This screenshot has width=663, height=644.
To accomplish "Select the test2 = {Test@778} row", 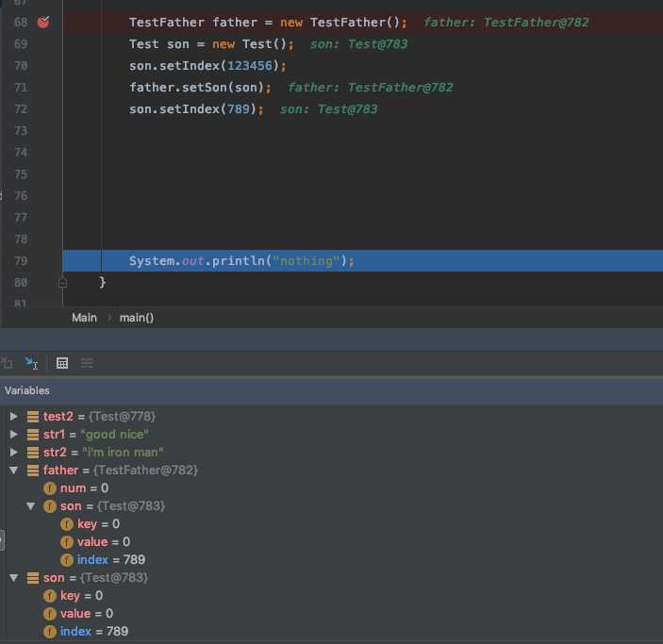I will (x=332, y=417).
